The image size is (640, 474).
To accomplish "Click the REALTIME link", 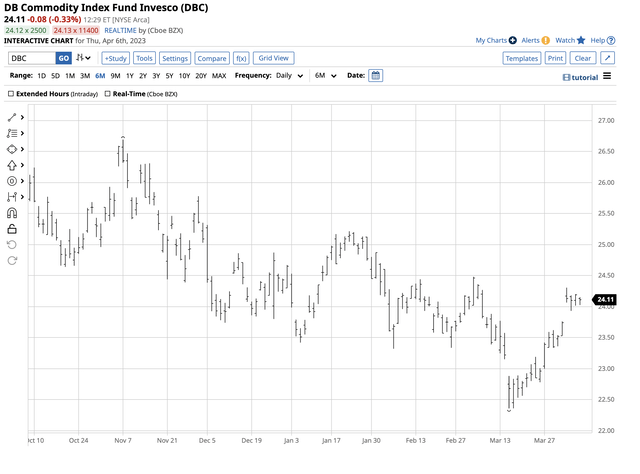I will tap(120, 30).
